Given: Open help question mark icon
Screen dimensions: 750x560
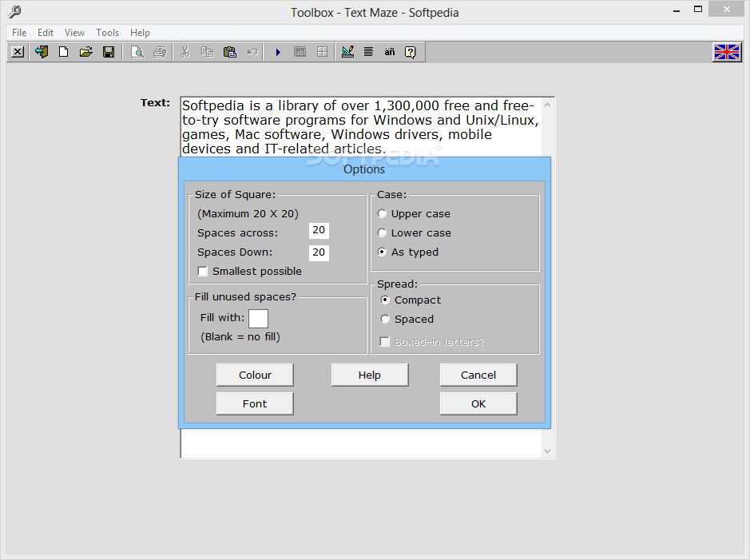Looking at the screenshot, I should click(411, 52).
